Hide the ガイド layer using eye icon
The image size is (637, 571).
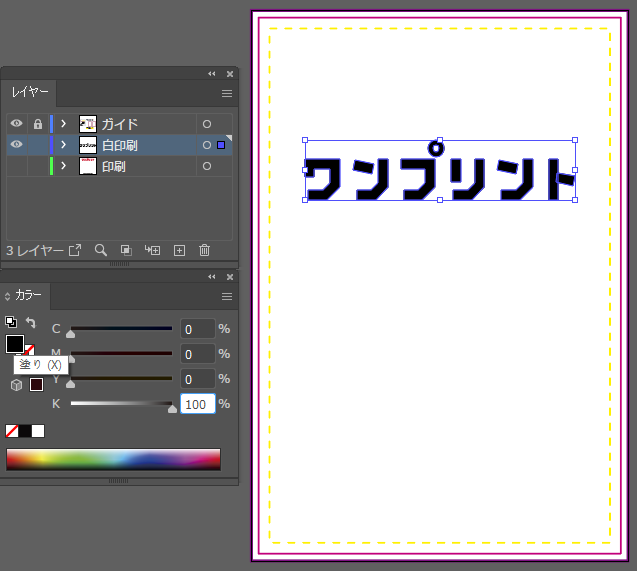point(17,124)
